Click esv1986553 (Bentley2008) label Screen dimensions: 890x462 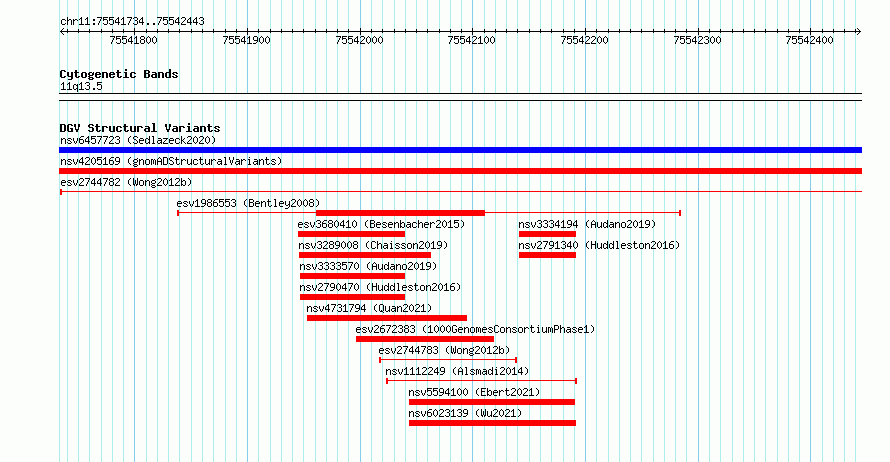click(248, 203)
